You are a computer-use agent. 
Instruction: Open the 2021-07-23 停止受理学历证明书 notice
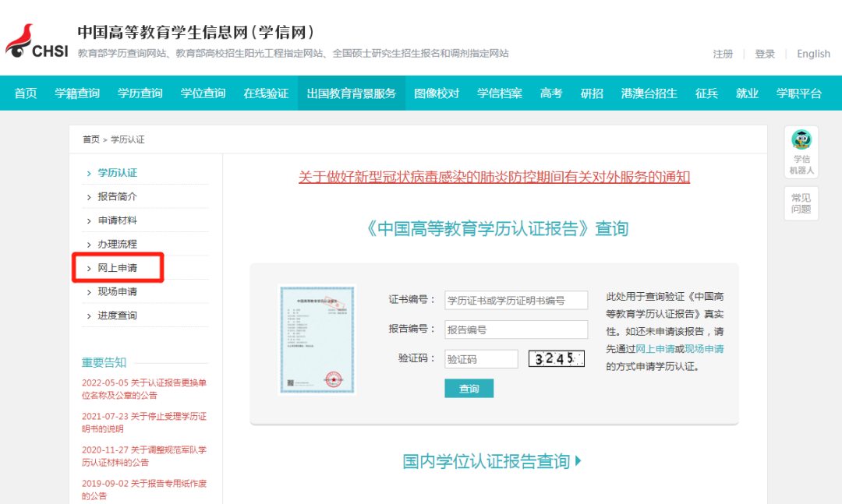coord(144,422)
